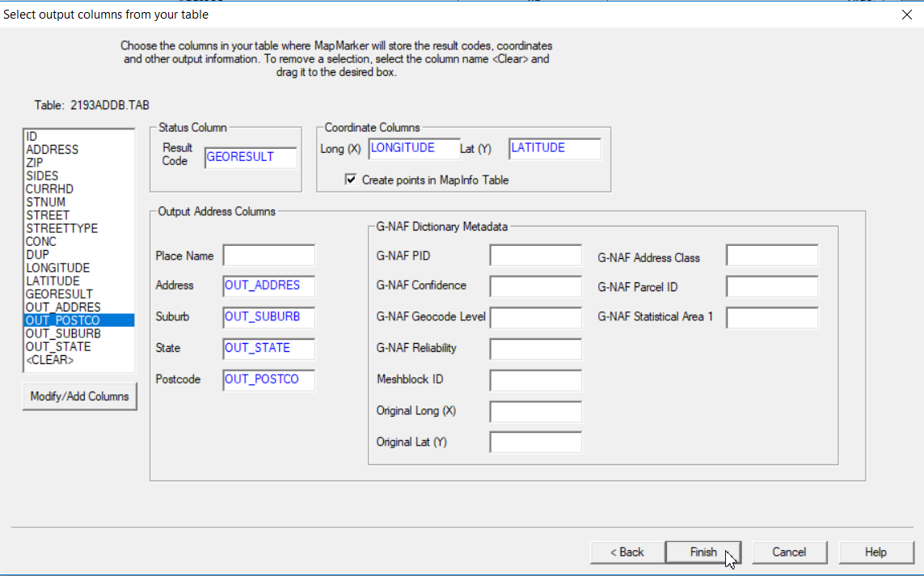The height and width of the screenshot is (576, 924).
Task: Click the G-NAF Address Class field
Action: tap(772, 256)
